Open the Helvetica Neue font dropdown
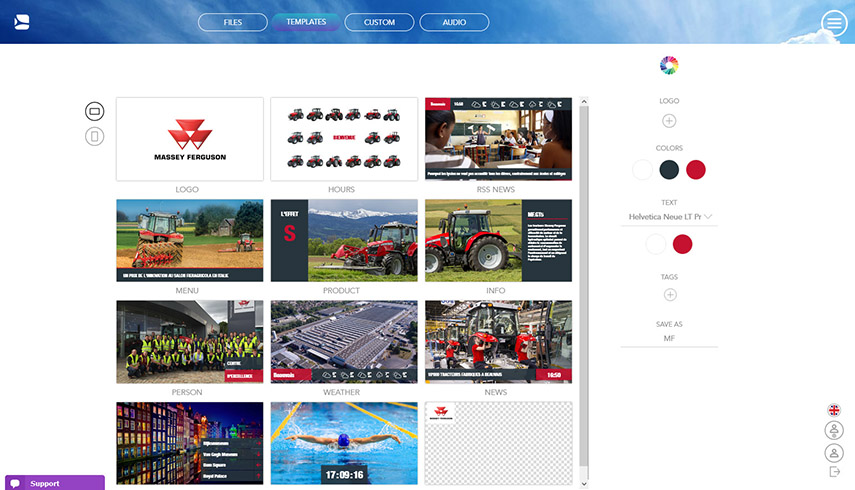855x490 pixels. click(x=670, y=217)
